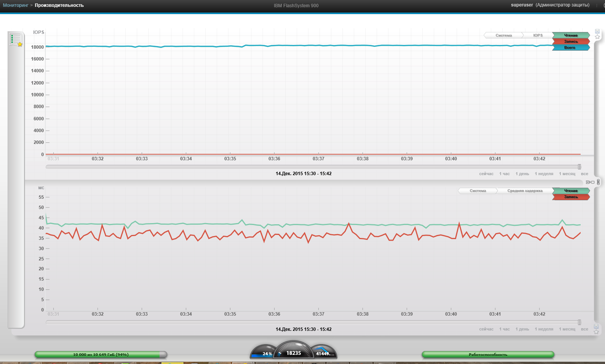This screenshot has height=364, width=605.
Task: Click the latency chart date range text
Action: (x=303, y=329)
